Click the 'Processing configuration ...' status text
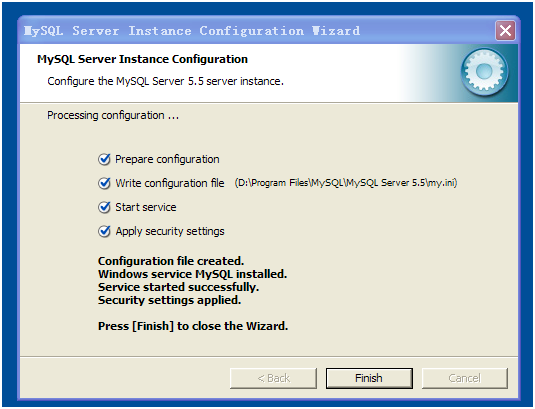Viewport: 535px width, 409px height. pos(113,115)
